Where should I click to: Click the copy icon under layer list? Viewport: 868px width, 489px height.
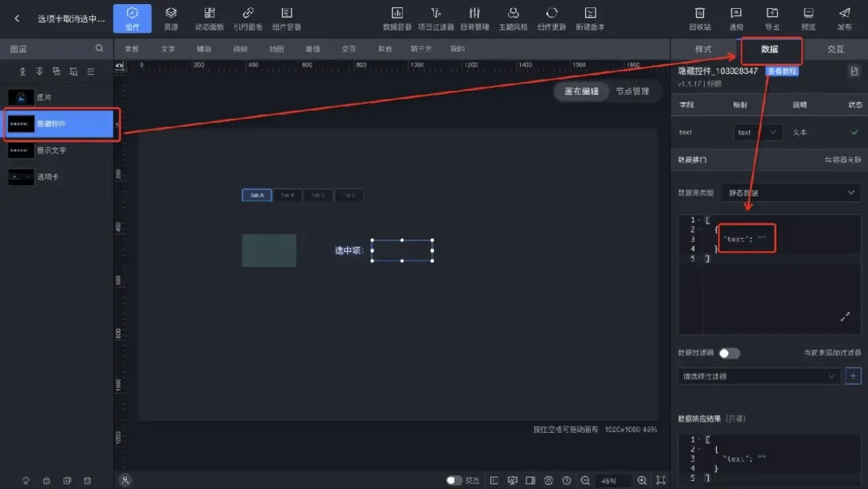tap(67, 481)
